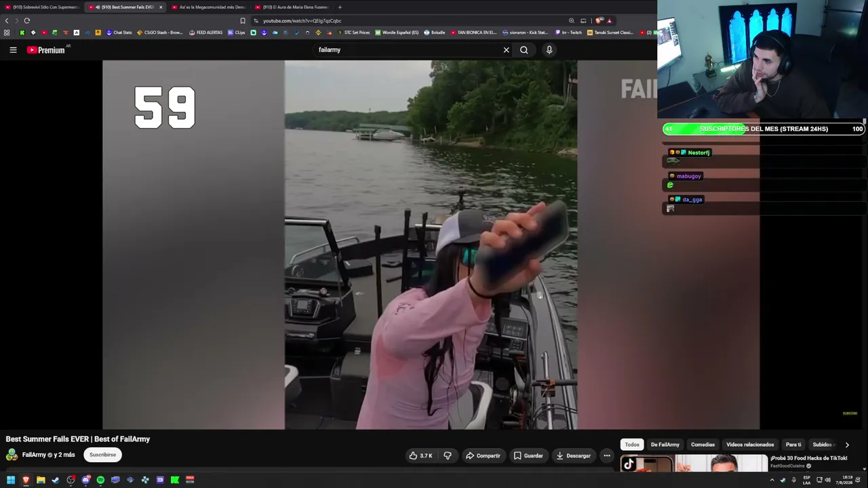Switch to the Sobreviví Sólo Con Supermerc browser tab
Viewport: 868px width, 488px height.
pyautogui.click(x=42, y=7)
